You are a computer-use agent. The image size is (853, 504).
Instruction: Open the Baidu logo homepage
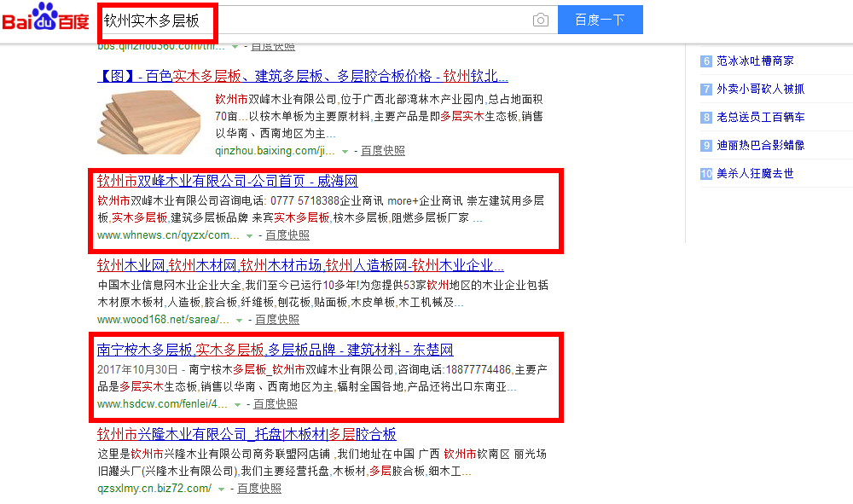(x=46, y=17)
